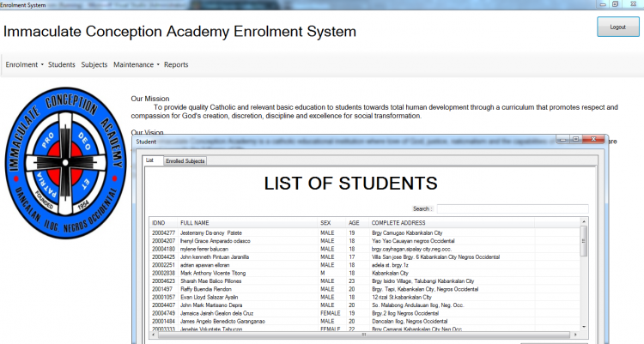Select student row 20004623
Viewport: 644px width, 344px height.
(365, 281)
